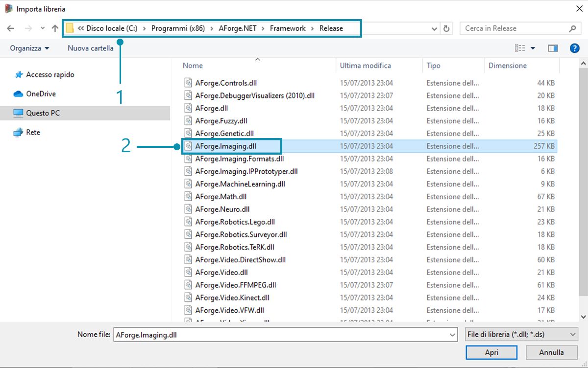Select AForge.Genetic.dll file icon
The height and width of the screenshot is (368, 588).
point(189,133)
